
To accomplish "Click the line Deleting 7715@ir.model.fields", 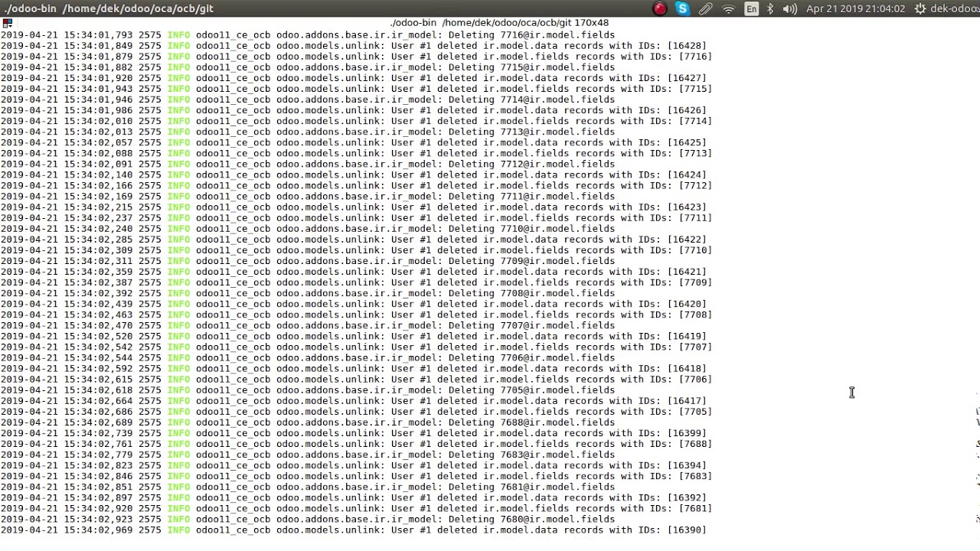I will [x=531, y=67].
